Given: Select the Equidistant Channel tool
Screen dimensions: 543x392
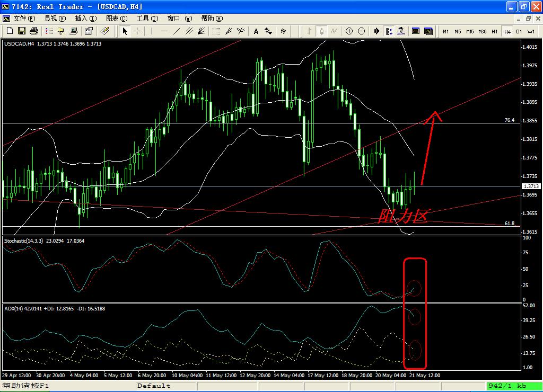Looking at the screenshot, I should [x=189, y=31].
